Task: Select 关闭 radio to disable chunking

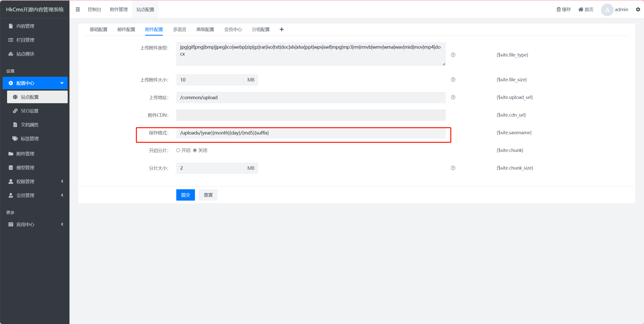Action: (195, 150)
